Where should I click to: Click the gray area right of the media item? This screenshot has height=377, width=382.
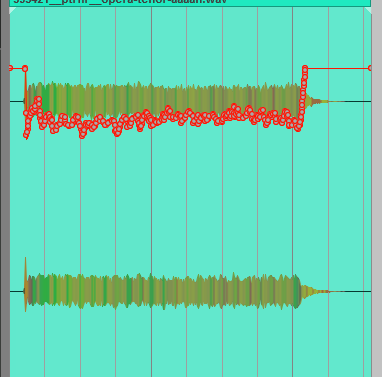pyautogui.click(x=377, y=188)
